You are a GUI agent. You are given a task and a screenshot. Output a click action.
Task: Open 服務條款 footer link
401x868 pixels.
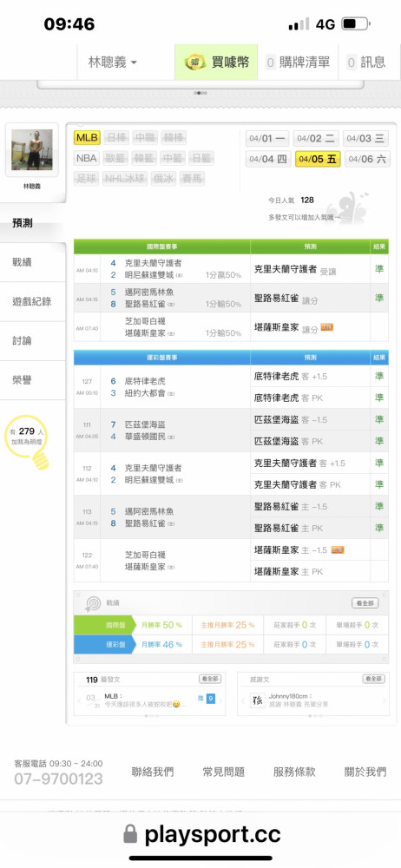pyautogui.click(x=294, y=772)
